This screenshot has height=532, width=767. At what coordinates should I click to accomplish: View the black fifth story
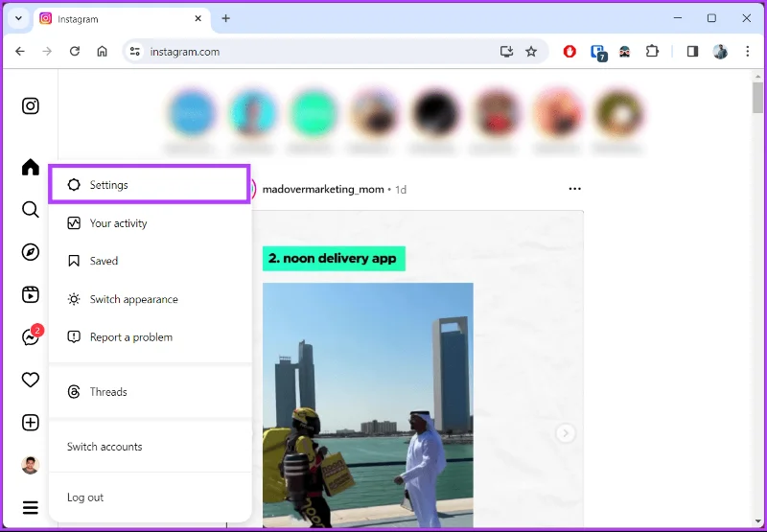(435, 112)
